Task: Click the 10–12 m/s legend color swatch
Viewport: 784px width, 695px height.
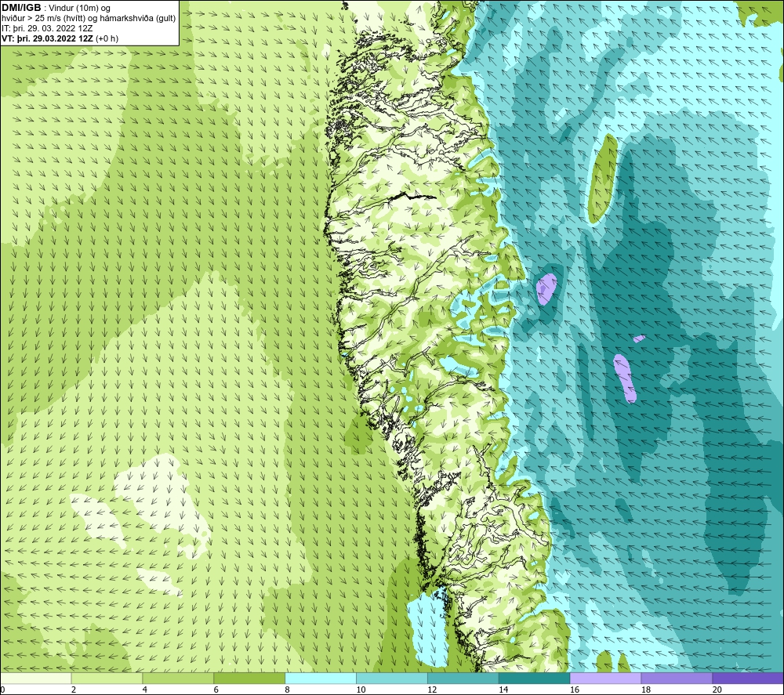Action: [x=391, y=678]
